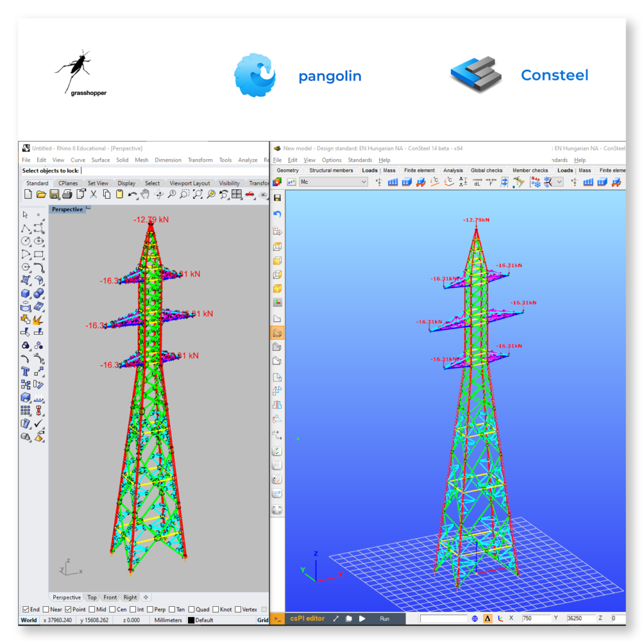
Task: Click the red car render icon
Action: pyautogui.click(x=250, y=194)
